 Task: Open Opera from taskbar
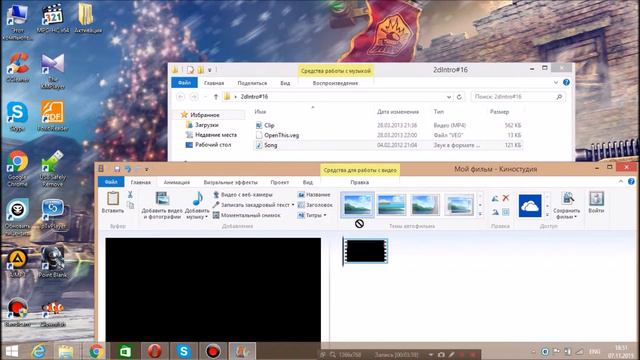pos(154,351)
